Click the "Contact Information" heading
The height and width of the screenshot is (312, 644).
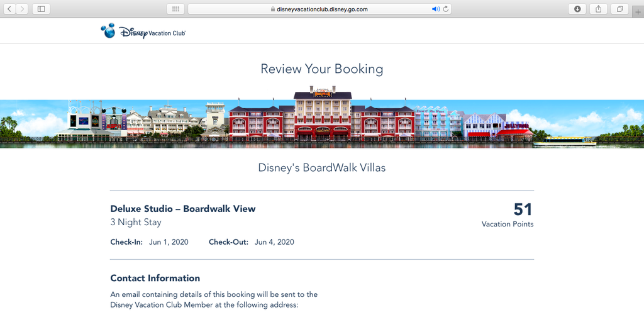(155, 278)
